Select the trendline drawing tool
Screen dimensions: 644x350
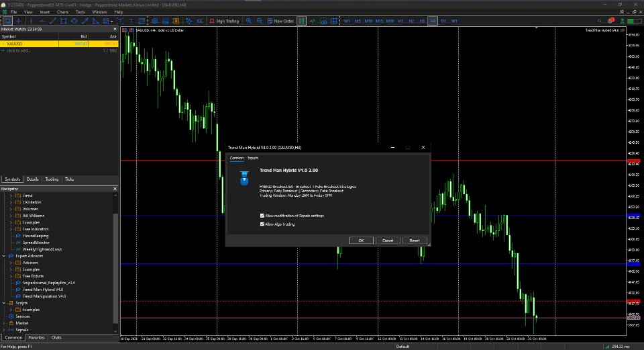pos(52,21)
